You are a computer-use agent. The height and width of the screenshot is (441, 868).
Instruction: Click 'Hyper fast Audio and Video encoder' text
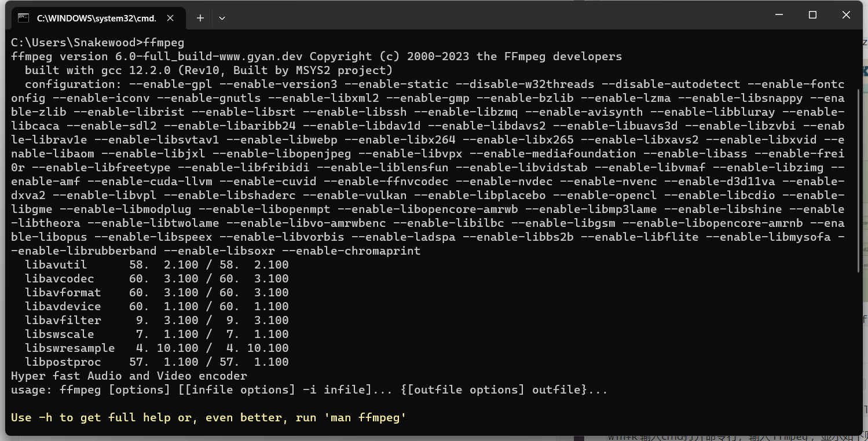pos(129,376)
